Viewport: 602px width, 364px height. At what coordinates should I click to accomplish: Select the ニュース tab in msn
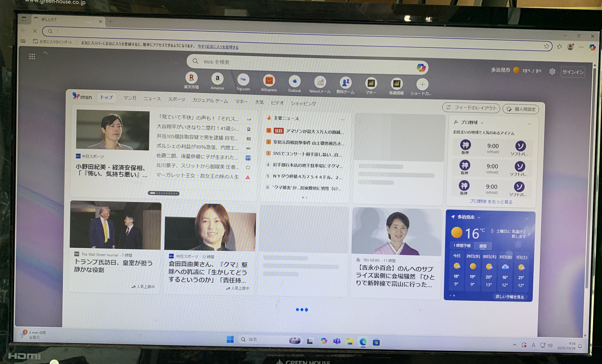pyautogui.click(x=152, y=99)
